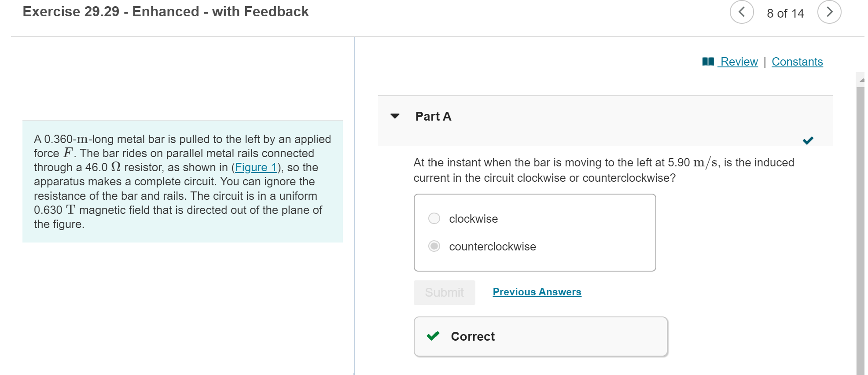This screenshot has width=868, height=375.
Task: Click the Submit button
Action: tap(444, 292)
